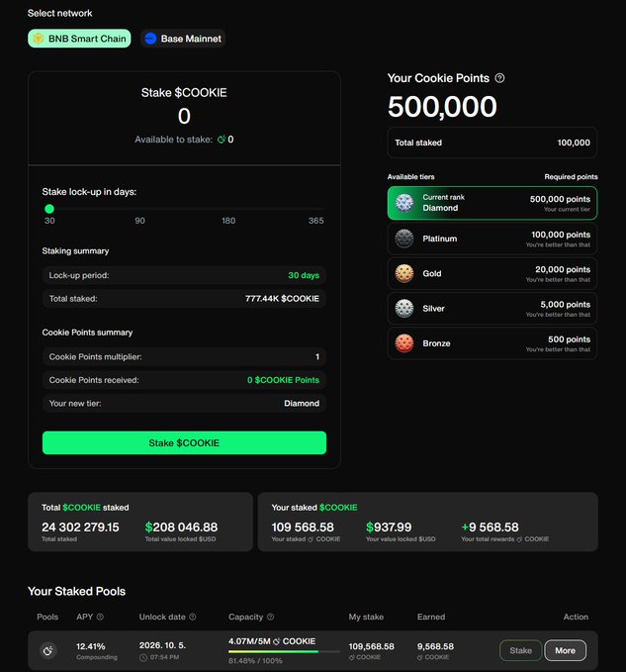
Task: Click cookie icon under Earned 9,568.58
Action: coord(420,657)
